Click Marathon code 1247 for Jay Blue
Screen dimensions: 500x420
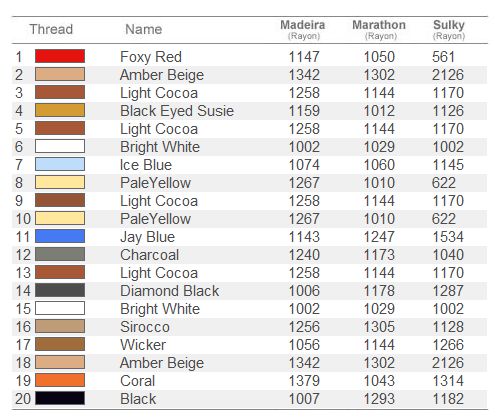(379, 237)
